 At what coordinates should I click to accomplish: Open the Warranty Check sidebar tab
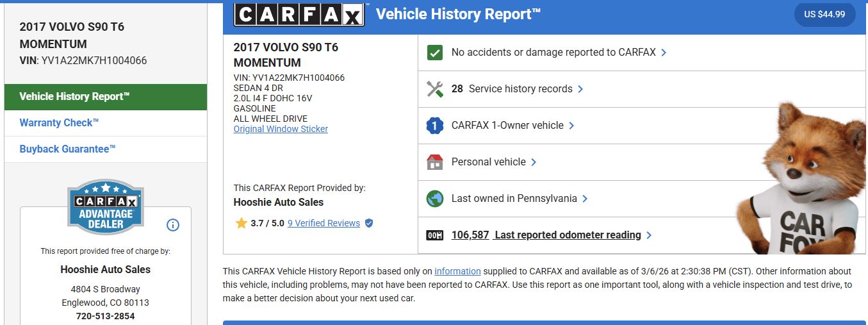pos(60,123)
